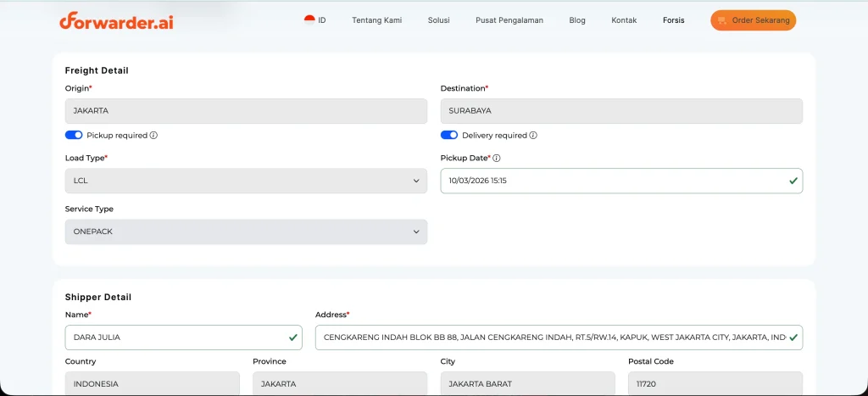Image resolution: width=868 pixels, height=396 pixels.
Task: Click the Indonesian flag language icon
Action: click(x=309, y=20)
